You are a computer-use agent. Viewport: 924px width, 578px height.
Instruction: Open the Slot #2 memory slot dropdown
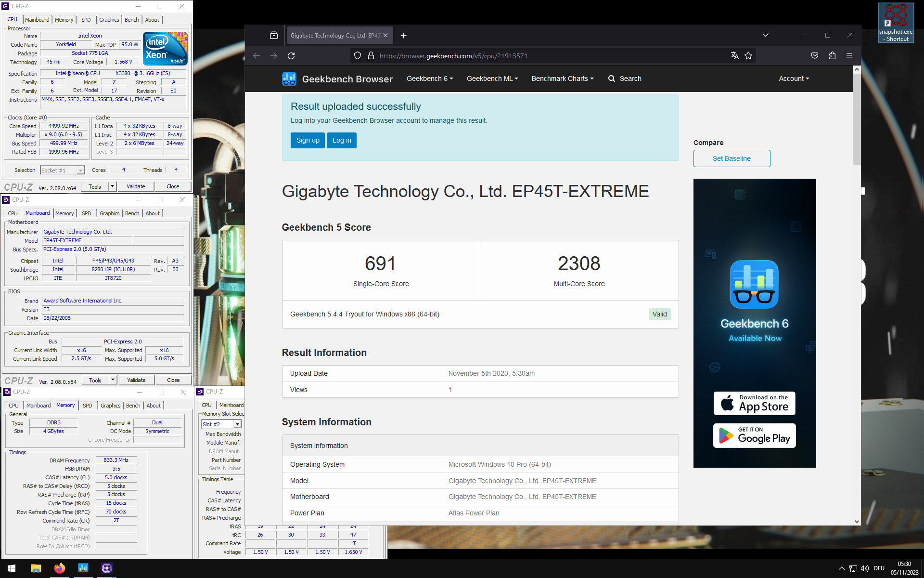(221, 424)
